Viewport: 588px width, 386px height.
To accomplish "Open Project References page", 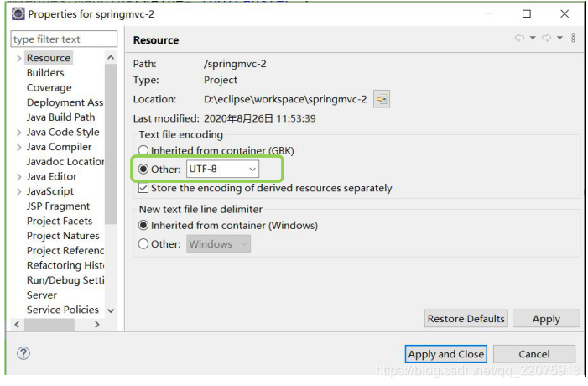I will point(65,251).
